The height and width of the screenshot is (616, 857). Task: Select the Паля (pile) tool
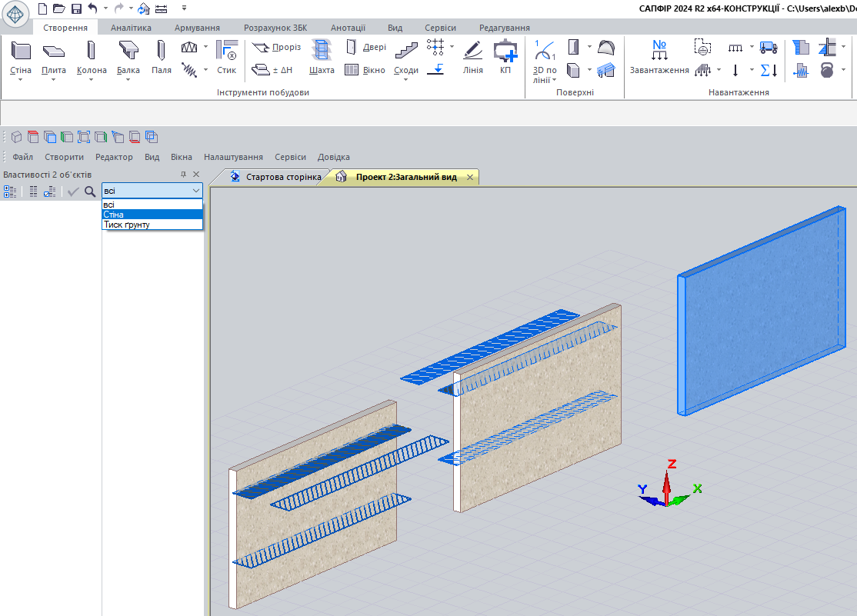point(161,58)
